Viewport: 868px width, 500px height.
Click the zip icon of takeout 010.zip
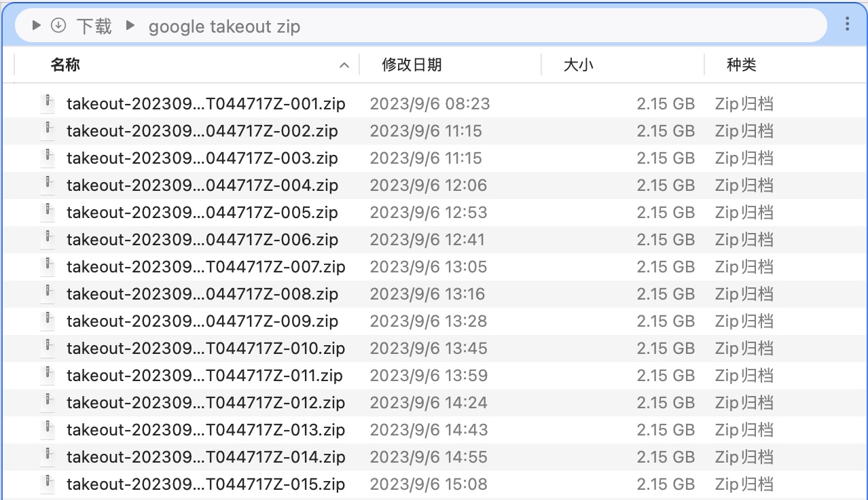point(48,347)
